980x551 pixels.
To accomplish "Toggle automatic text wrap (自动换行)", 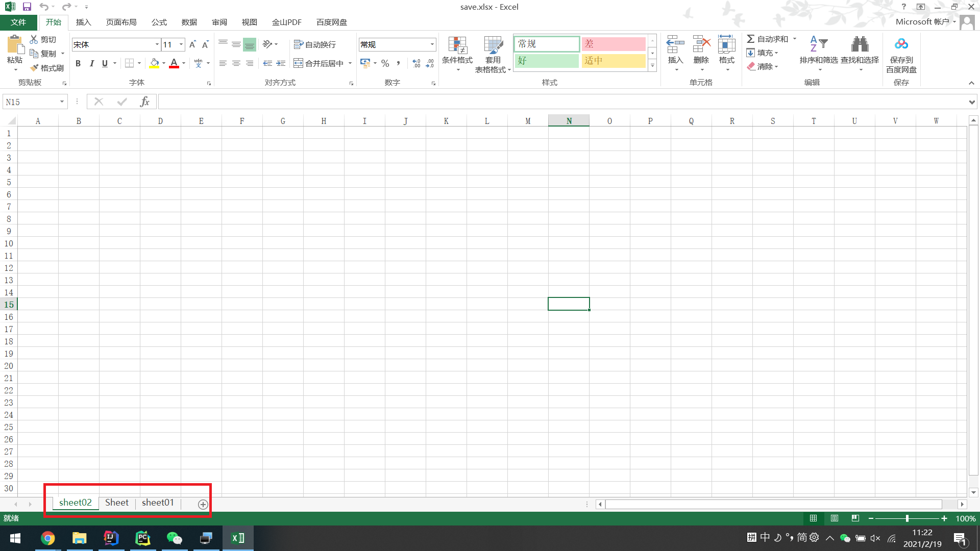I will pos(315,44).
